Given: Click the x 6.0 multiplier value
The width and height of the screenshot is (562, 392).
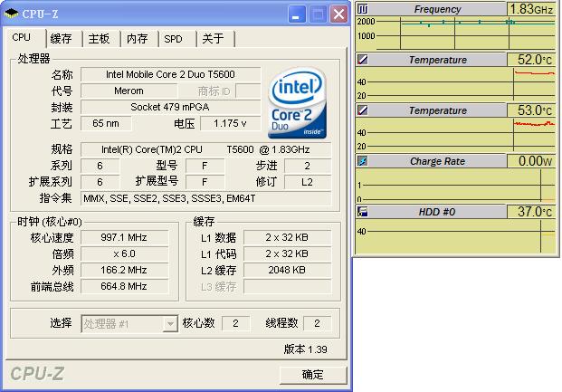Looking at the screenshot, I should [124, 253].
